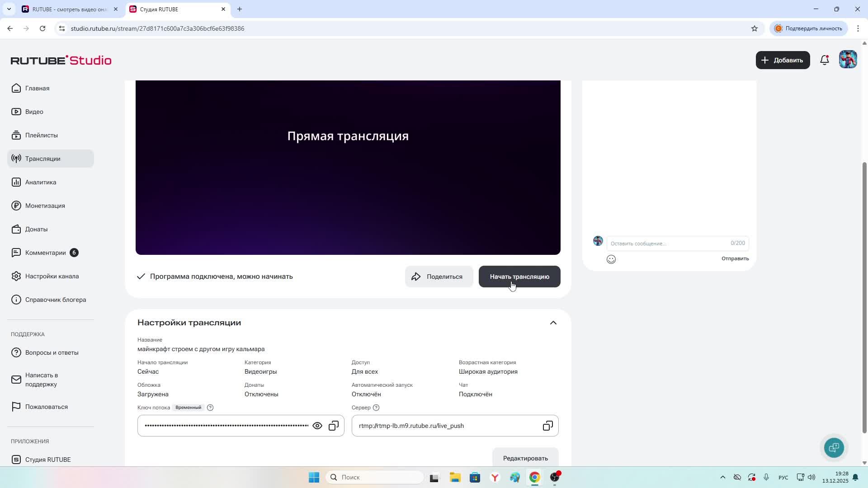Open Аналитика in the sidebar

[41, 182]
